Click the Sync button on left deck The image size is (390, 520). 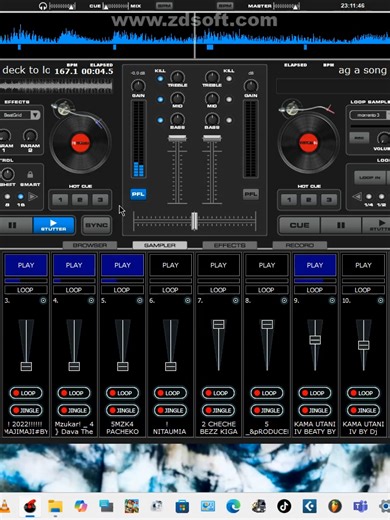coord(96,225)
